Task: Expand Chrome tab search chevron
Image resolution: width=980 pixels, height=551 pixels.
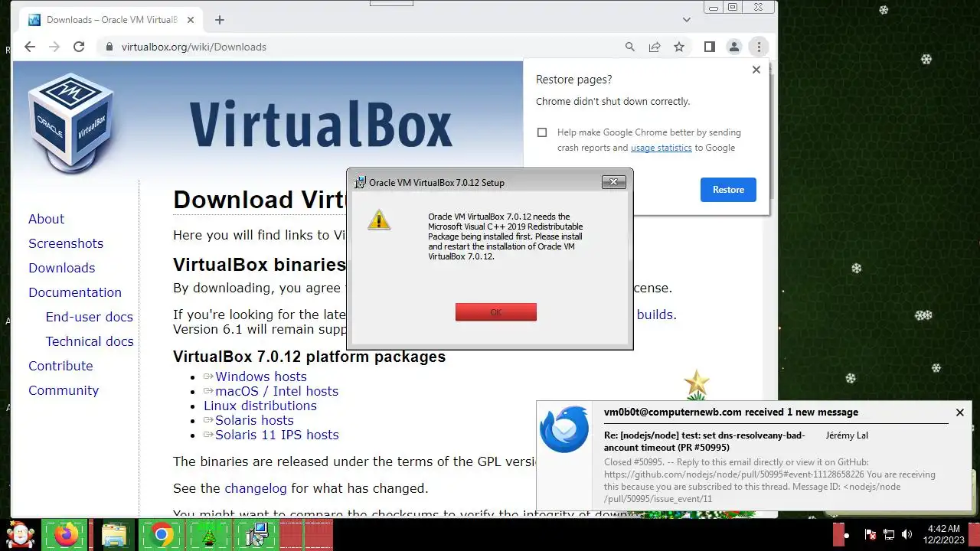Action: point(687,20)
